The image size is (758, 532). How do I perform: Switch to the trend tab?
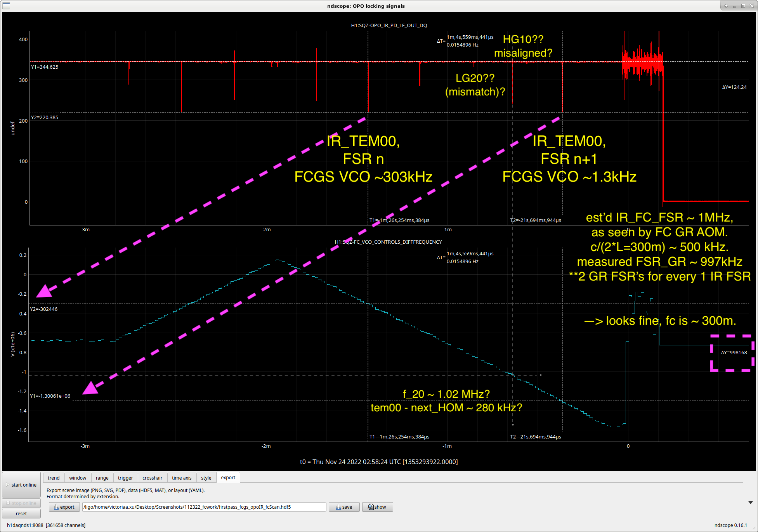click(x=54, y=478)
